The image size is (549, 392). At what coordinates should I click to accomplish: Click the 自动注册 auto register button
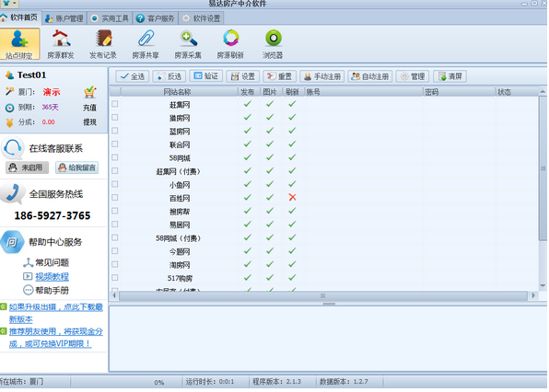(x=370, y=76)
